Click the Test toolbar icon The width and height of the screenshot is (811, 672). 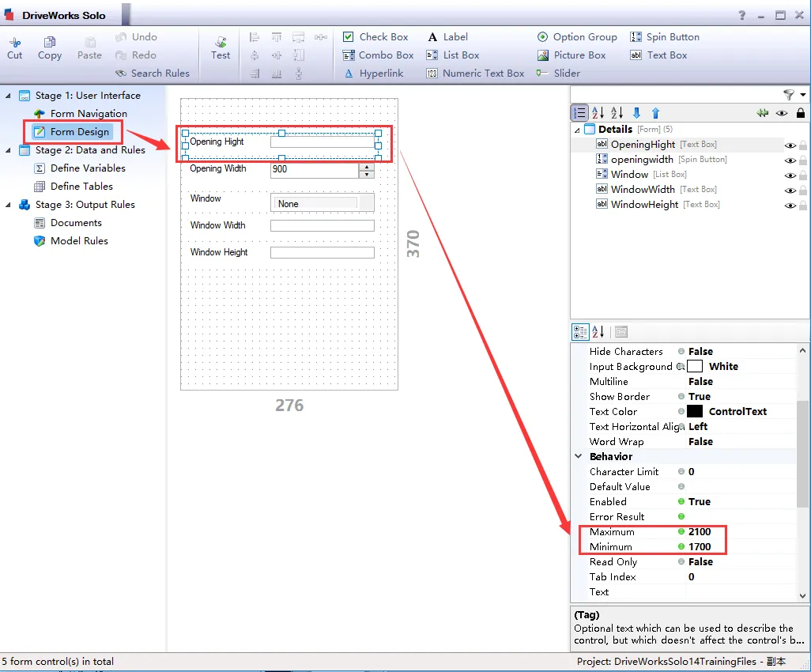pos(221,47)
